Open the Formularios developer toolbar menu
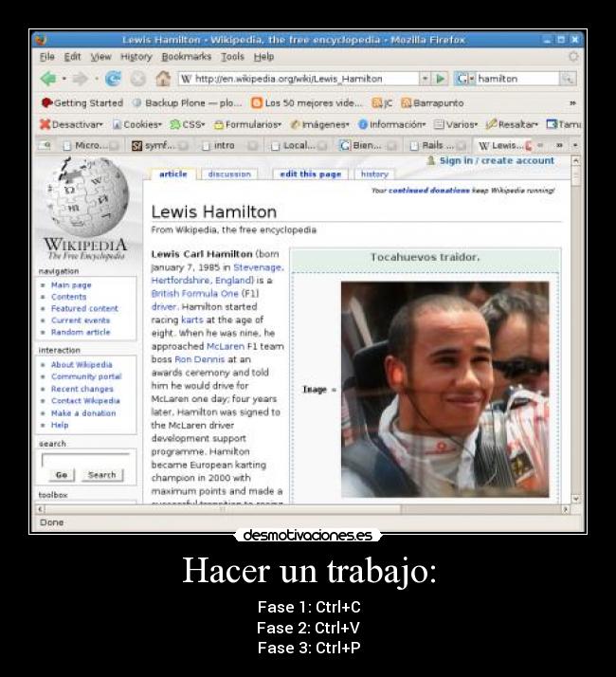Viewport: 616px width, 677px height. pos(247,124)
